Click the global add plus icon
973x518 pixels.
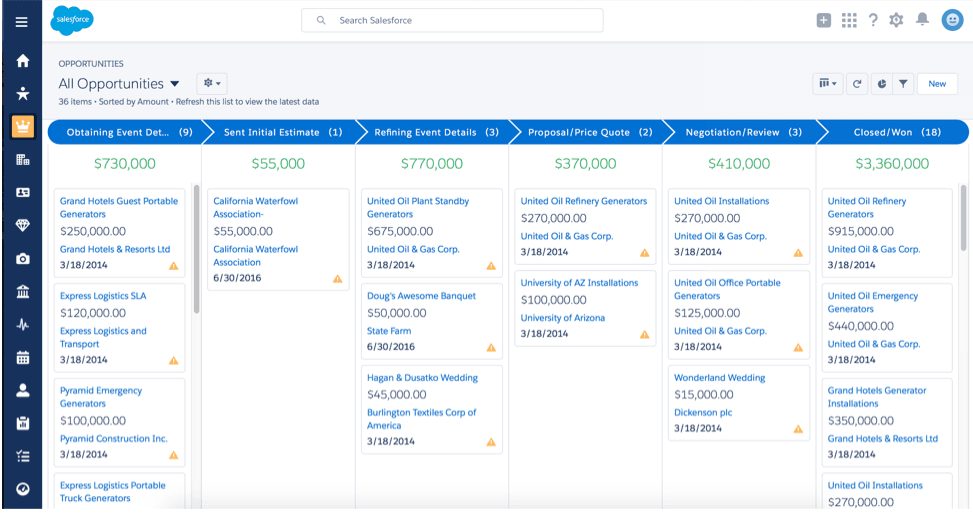823,20
